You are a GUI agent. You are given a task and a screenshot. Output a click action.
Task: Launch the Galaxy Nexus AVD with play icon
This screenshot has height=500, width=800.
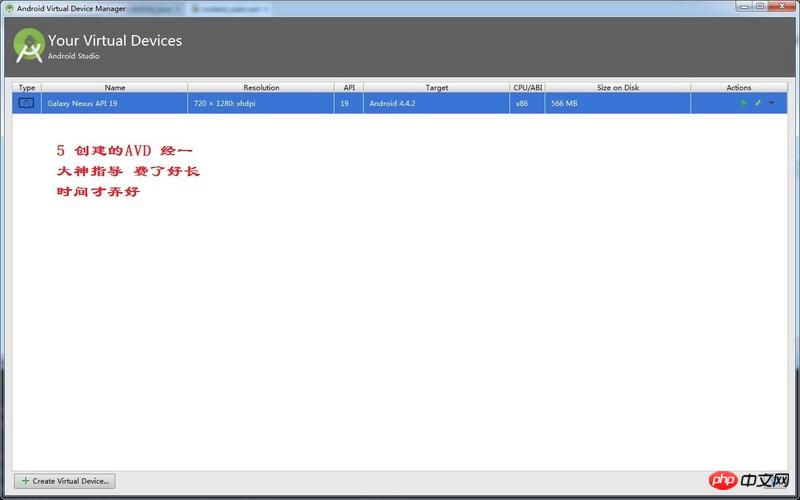pos(743,103)
